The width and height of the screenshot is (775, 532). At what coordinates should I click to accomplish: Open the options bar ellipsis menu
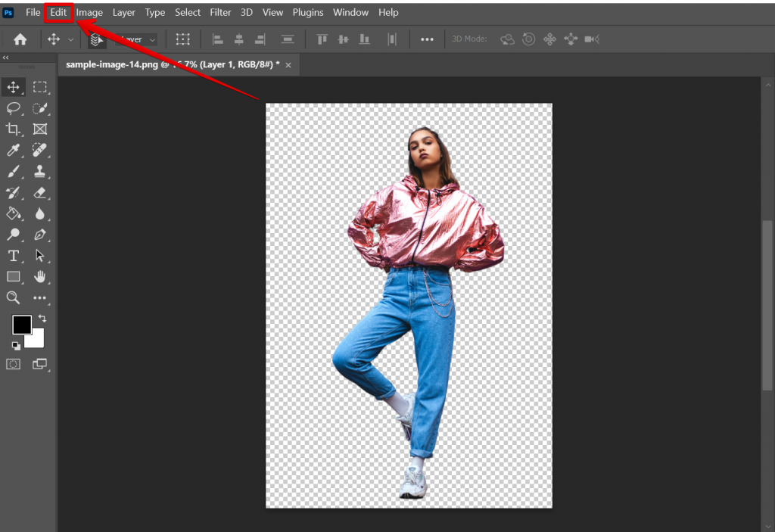(426, 39)
